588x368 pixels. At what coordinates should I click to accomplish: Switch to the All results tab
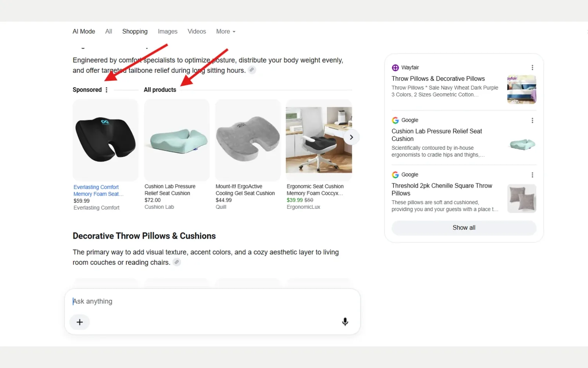pyautogui.click(x=108, y=32)
